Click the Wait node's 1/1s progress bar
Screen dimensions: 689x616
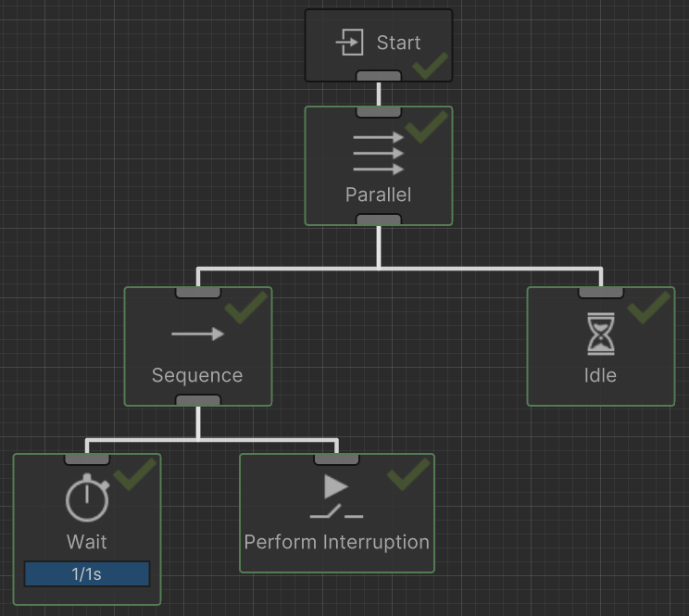87,573
